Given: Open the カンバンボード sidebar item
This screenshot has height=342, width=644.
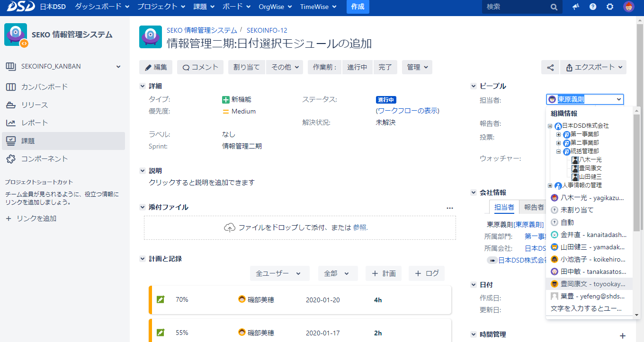Looking at the screenshot, I should click(x=64, y=87).
